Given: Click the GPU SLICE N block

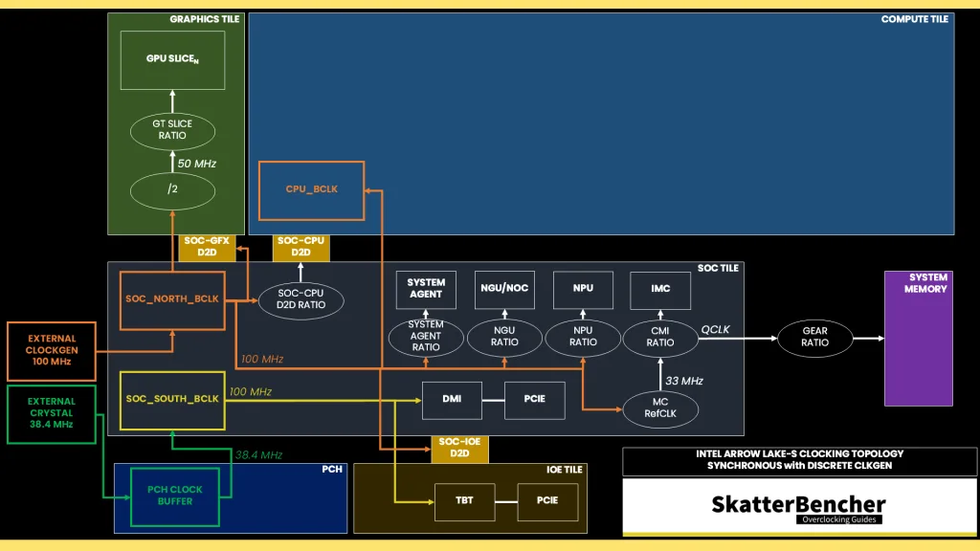Looking at the screenshot, I should [172, 60].
